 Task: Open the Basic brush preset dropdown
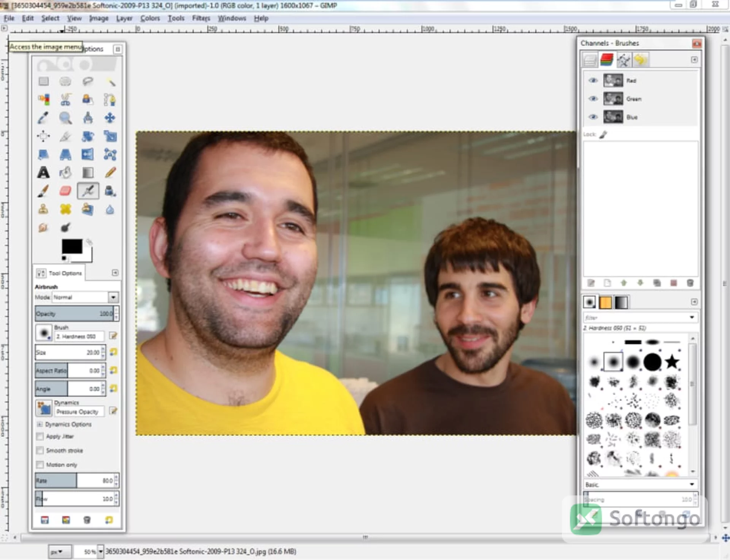pos(641,484)
